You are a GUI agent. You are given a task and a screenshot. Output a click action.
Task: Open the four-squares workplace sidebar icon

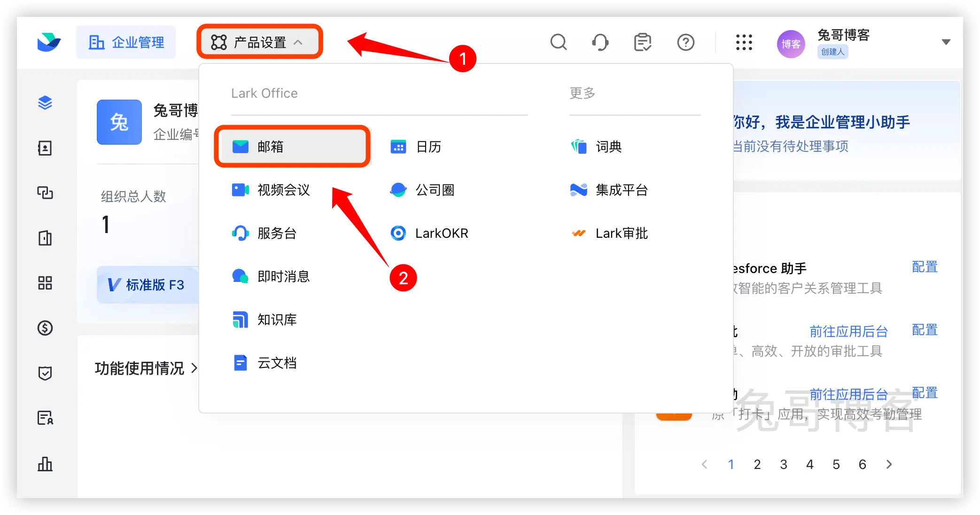pyautogui.click(x=45, y=283)
